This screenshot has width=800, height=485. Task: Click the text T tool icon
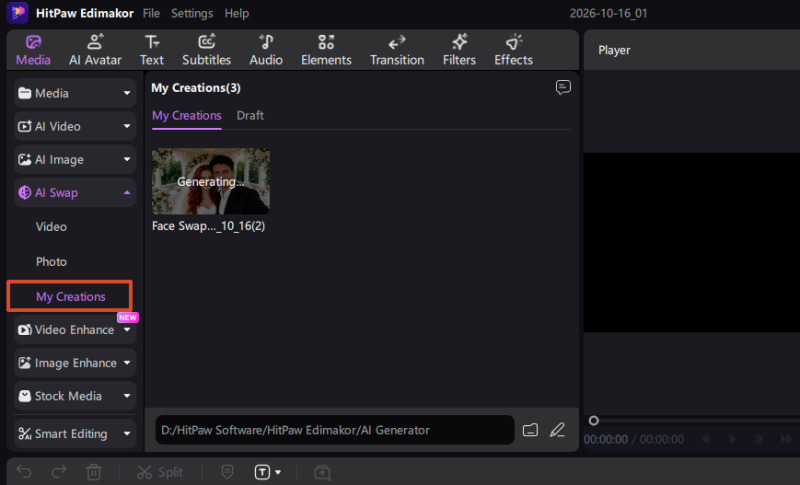(x=262, y=472)
